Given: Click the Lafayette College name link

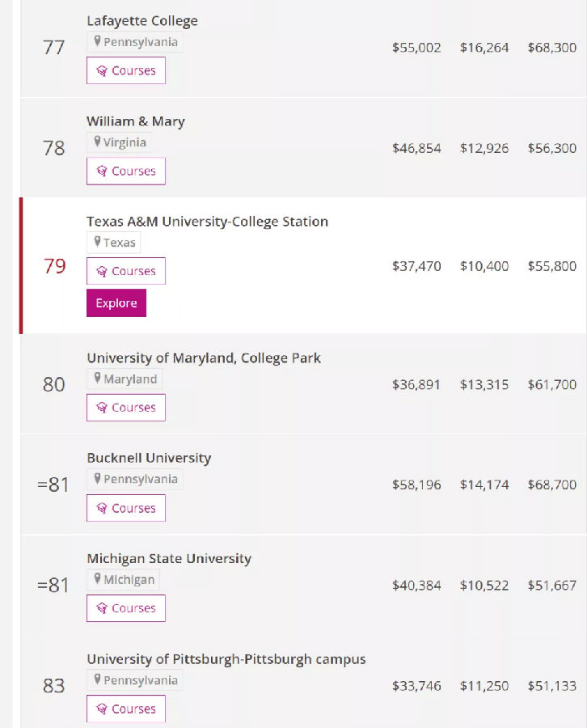Looking at the screenshot, I should click(142, 21).
